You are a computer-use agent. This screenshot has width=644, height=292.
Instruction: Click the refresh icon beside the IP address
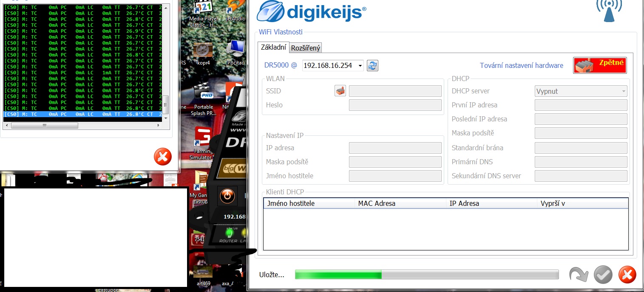coord(372,66)
